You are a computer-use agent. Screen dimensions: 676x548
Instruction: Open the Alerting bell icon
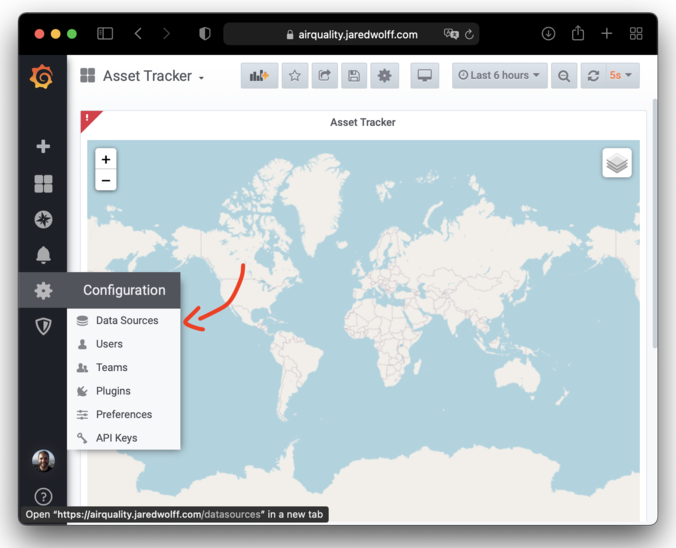coord(43,255)
